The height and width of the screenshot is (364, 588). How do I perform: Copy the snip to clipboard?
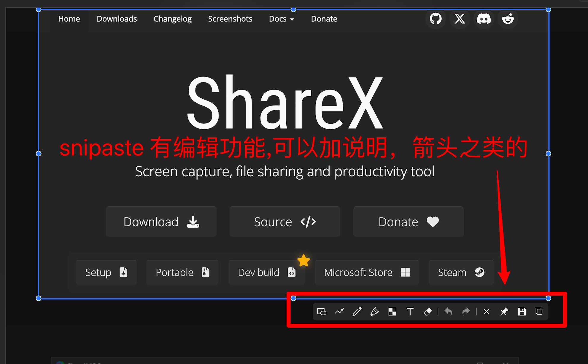[x=539, y=312]
